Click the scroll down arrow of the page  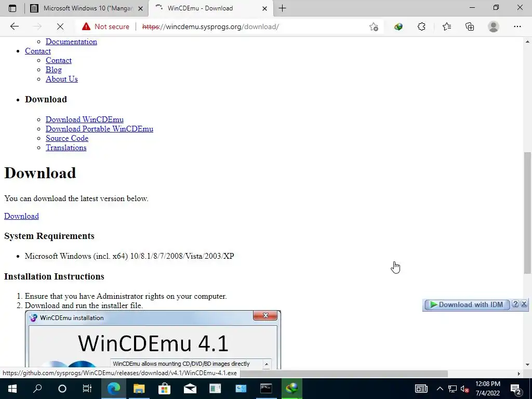click(x=527, y=365)
